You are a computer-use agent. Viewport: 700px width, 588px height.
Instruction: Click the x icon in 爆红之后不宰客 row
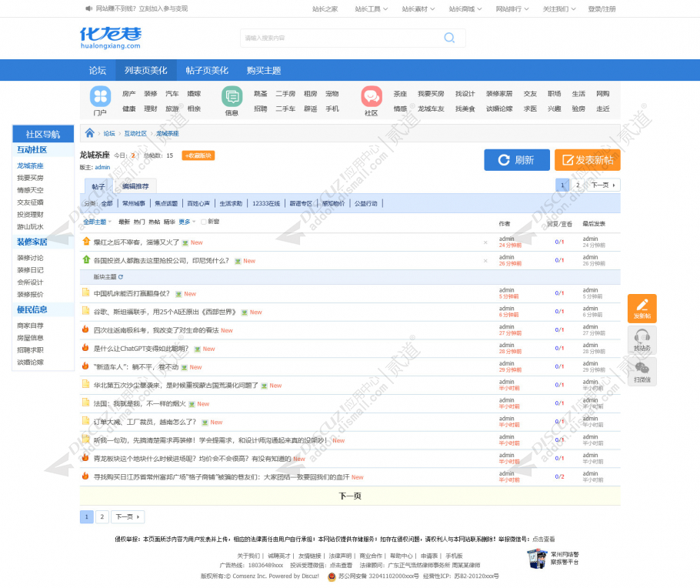[x=485, y=242]
